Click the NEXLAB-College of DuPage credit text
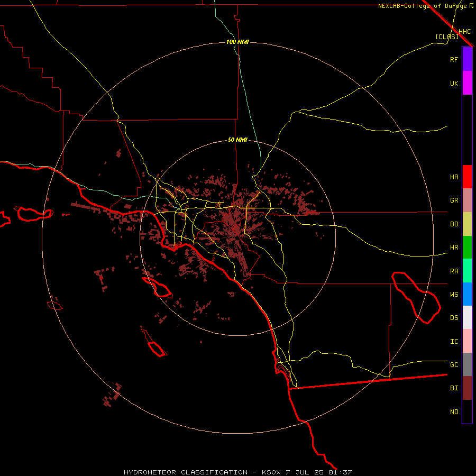The width and height of the screenshot is (476, 476). pos(422,6)
